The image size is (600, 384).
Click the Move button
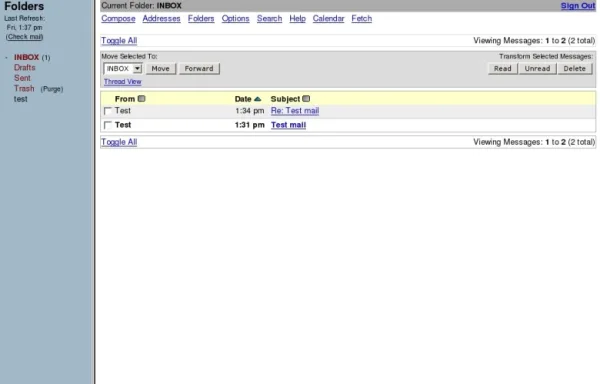point(161,68)
